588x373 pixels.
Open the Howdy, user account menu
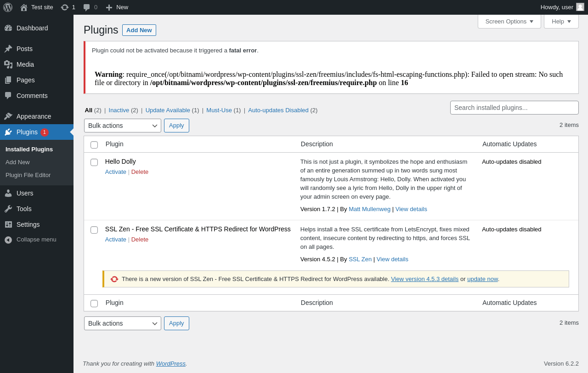562,7
